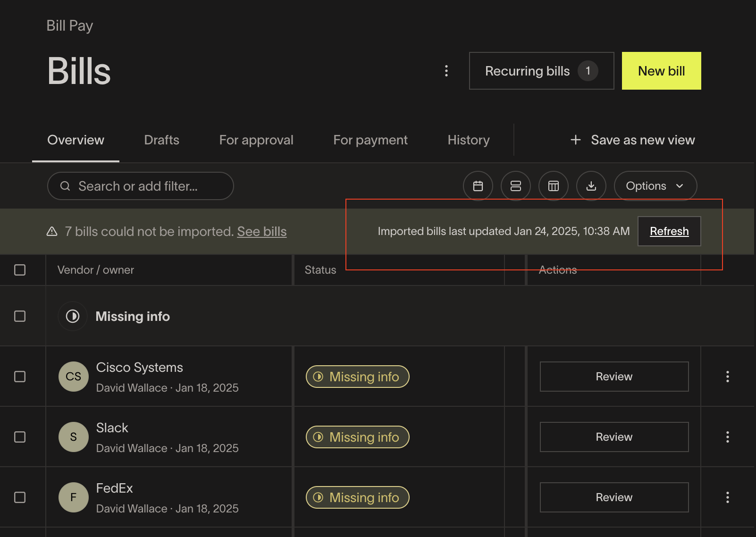Click the Imported bills last updated timestamp

click(504, 231)
